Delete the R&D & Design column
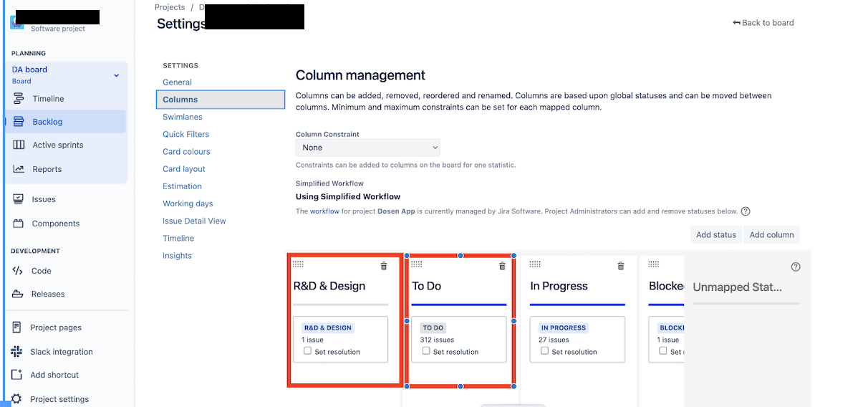Screen dimensions: 868x407 click(384, 266)
